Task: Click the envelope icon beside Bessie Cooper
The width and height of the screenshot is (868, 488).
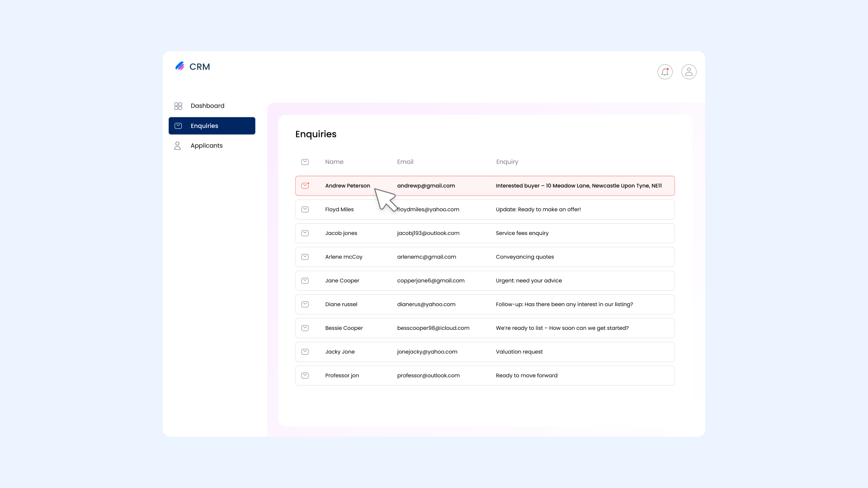Action: [305, 328]
